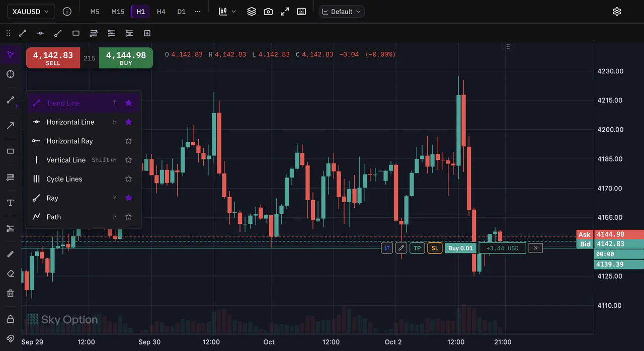Click the reverse position arrows icon on order line
The height and width of the screenshot is (351, 644).
387,248
